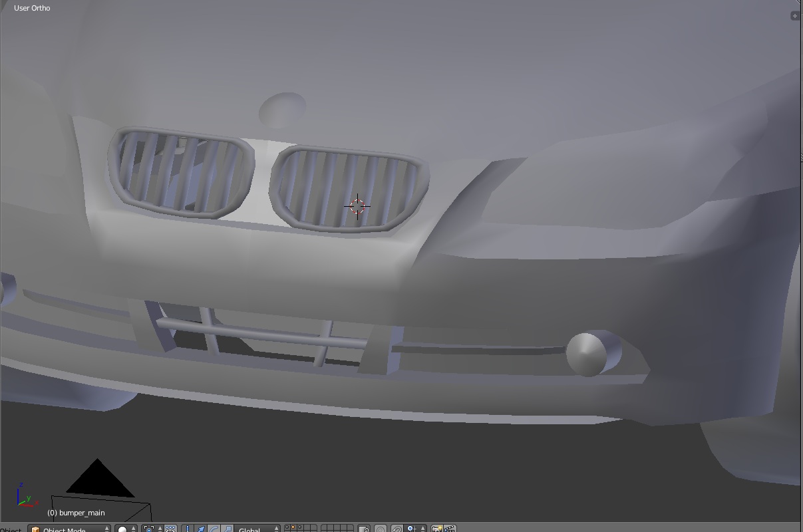Viewport: 803px width, 532px height.
Task: Select the cylindrical fog light
Action: [x=593, y=354]
